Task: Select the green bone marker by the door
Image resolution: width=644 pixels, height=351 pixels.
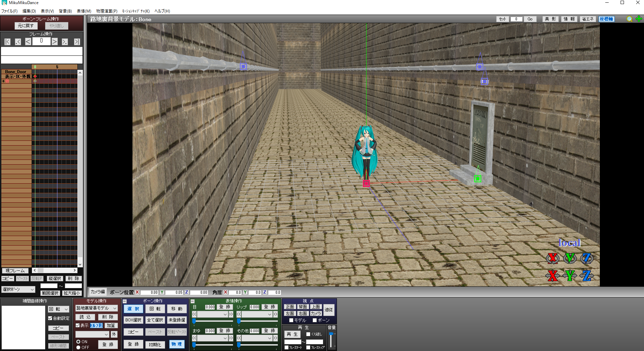Action: [478, 178]
